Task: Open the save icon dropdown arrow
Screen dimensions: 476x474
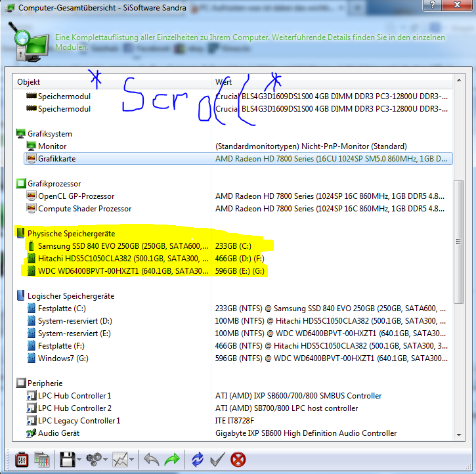Action: [79, 460]
